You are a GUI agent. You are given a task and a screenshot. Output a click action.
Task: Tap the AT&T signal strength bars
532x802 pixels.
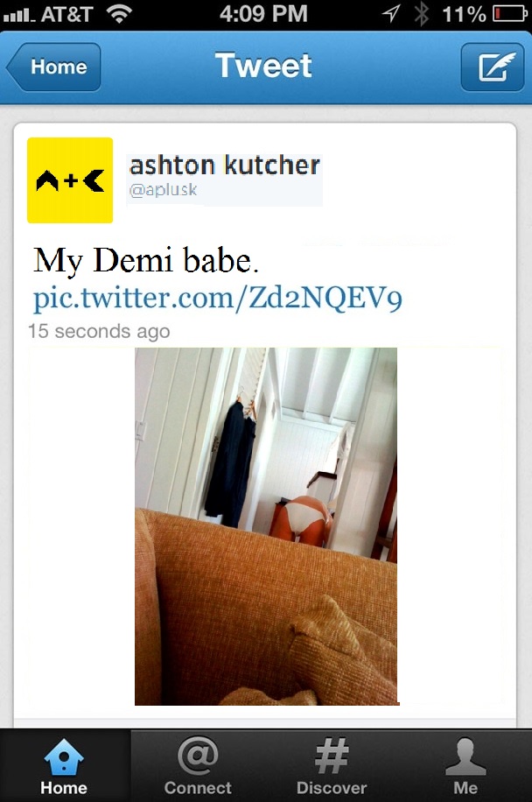pyautogui.click(x=17, y=16)
